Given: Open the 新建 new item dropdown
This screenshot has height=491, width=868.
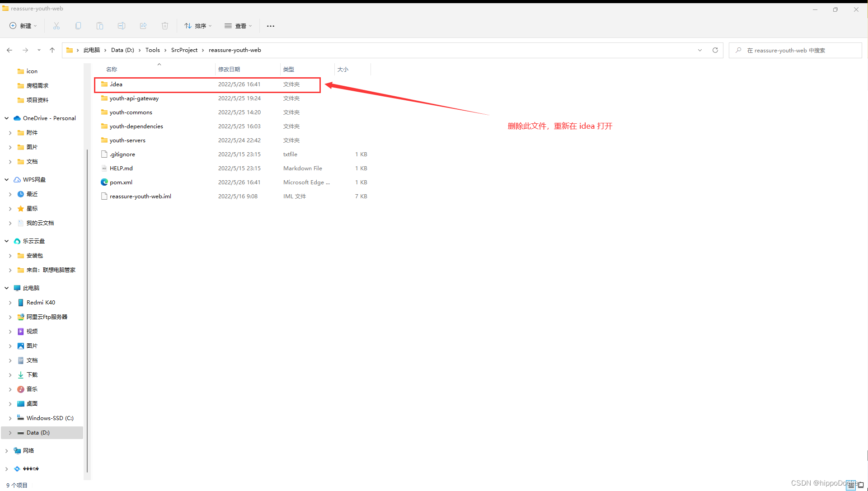Looking at the screenshot, I should coord(23,26).
